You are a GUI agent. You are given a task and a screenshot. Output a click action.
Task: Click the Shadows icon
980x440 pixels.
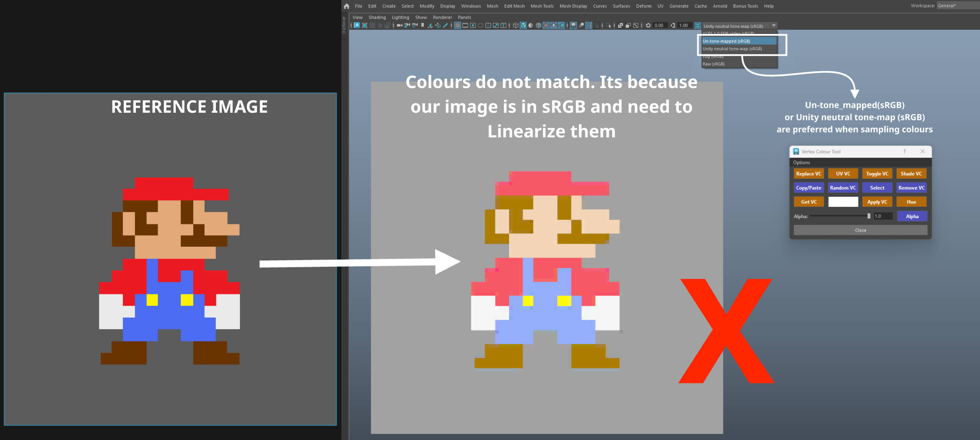tap(561, 26)
